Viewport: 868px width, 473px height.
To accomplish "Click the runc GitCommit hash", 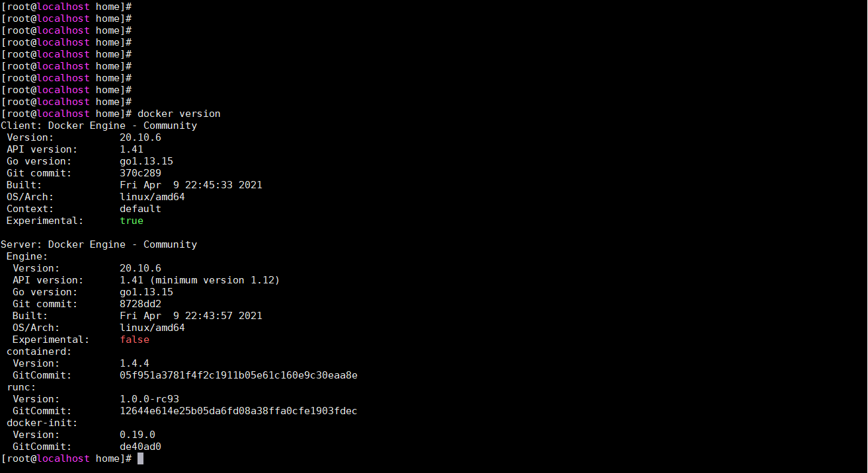I will pyautogui.click(x=239, y=411).
